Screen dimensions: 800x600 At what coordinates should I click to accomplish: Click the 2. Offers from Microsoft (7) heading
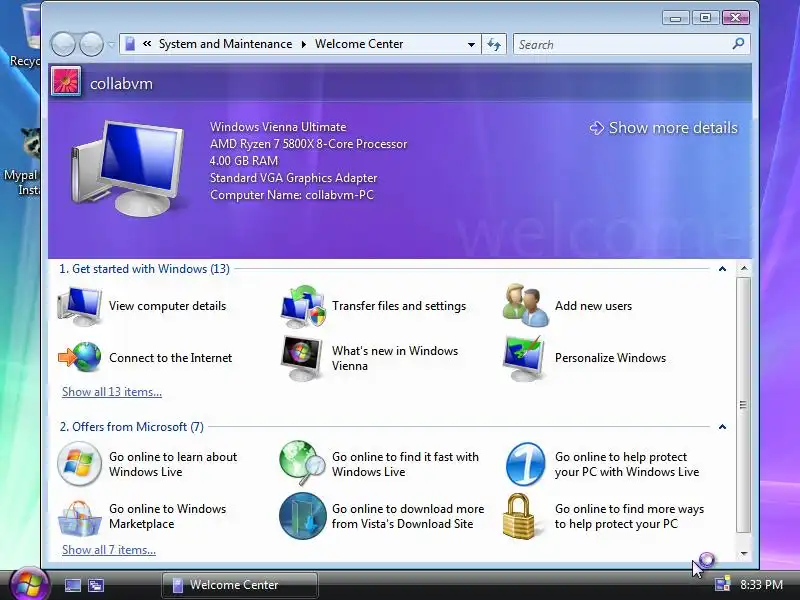132,427
